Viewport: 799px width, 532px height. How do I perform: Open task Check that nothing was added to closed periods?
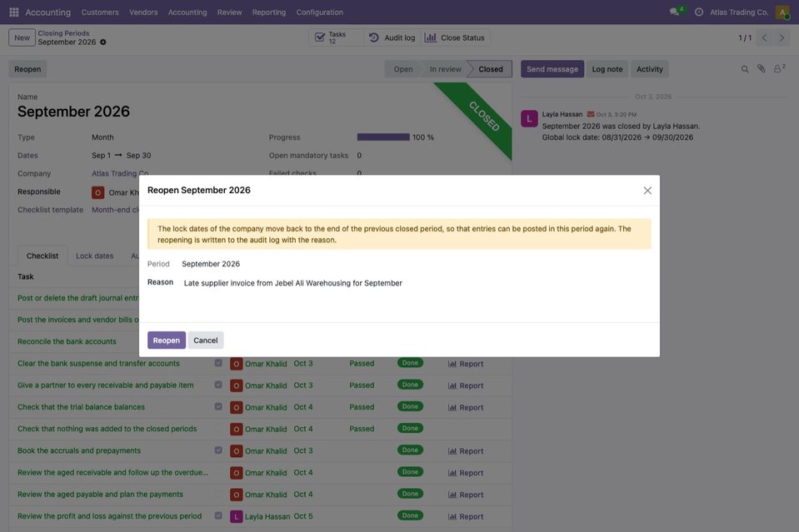(107, 429)
